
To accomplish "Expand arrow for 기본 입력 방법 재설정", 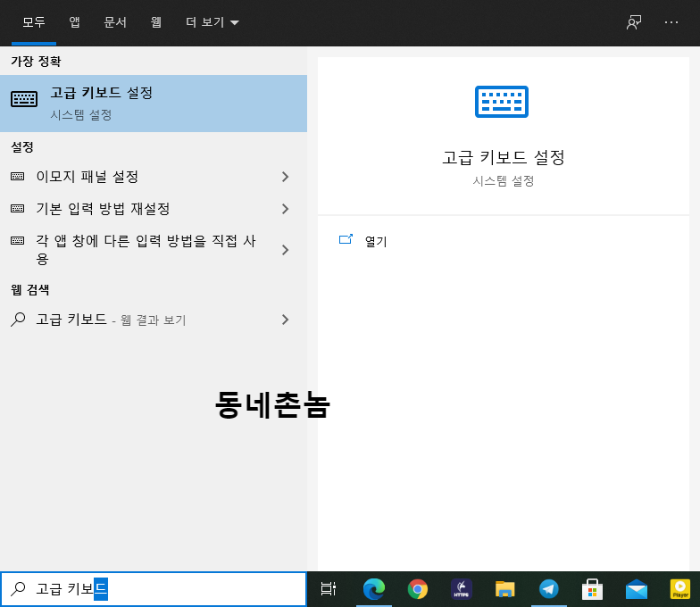I will [286, 209].
